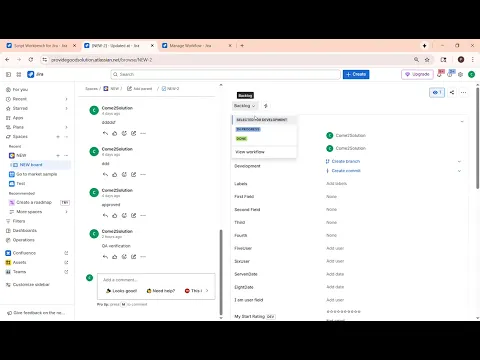Screen dimensions: 480x360
Task: Click the 'Looks good!' suggestion
Action: click(121, 291)
